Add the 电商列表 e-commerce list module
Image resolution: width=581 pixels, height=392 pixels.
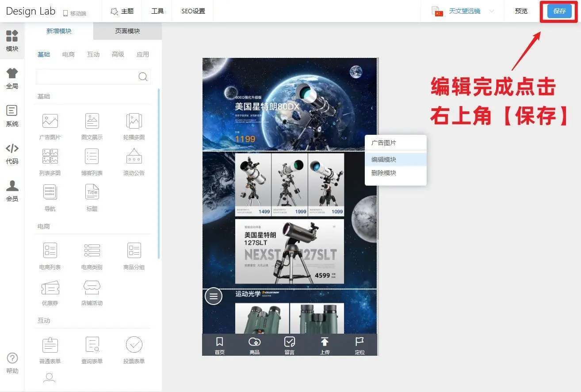[50, 256]
